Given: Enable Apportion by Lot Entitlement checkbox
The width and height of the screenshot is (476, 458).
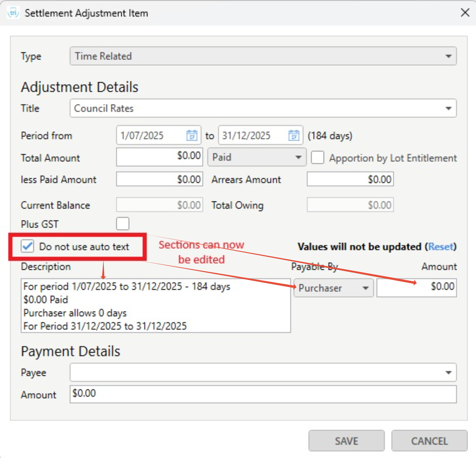Looking at the screenshot, I should (318, 158).
